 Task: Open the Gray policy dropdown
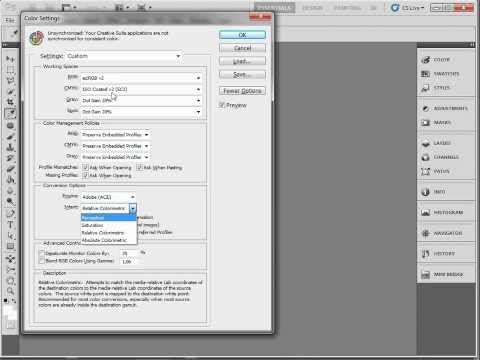[115, 157]
